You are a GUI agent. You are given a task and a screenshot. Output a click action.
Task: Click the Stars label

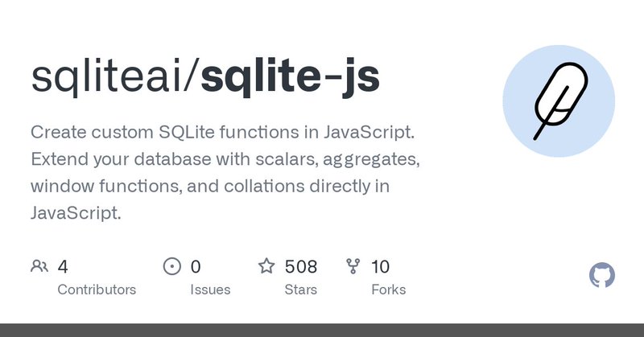(x=300, y=290)
